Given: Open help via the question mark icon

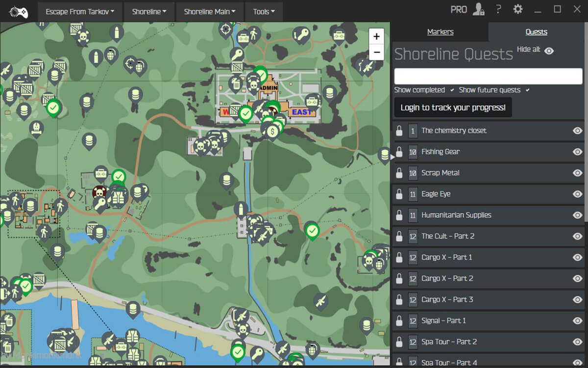Looking at the screenshot, I should pyautogui.click(x=498, y=9).
